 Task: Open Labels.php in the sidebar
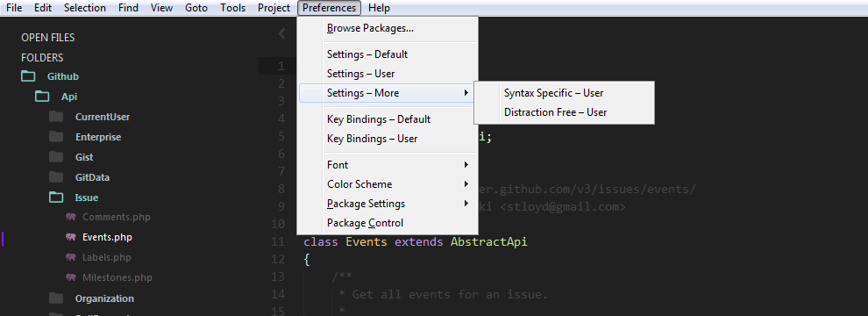pyautogui.click(x=107, y=257)
